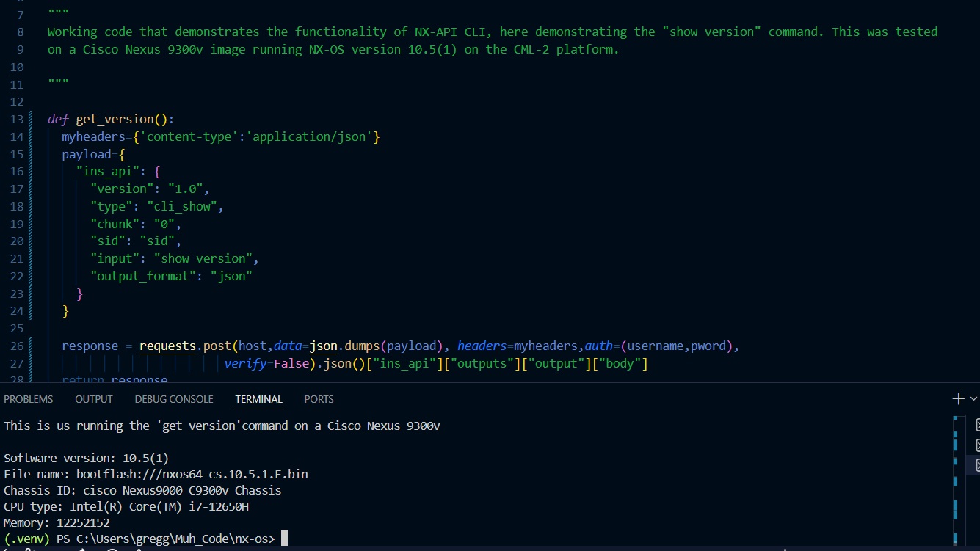Select the TERMINAL tab

pyautogui.click(x=258, y=399)
